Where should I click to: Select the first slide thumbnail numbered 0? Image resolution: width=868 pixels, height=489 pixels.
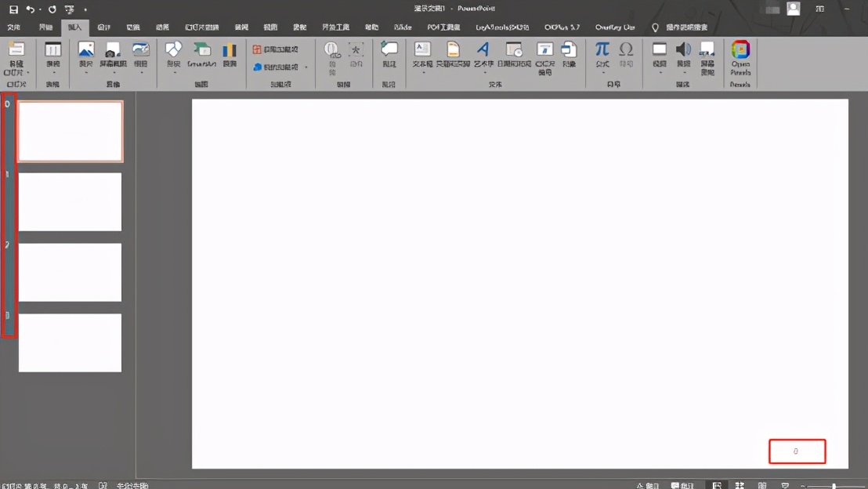pos(71,131)
